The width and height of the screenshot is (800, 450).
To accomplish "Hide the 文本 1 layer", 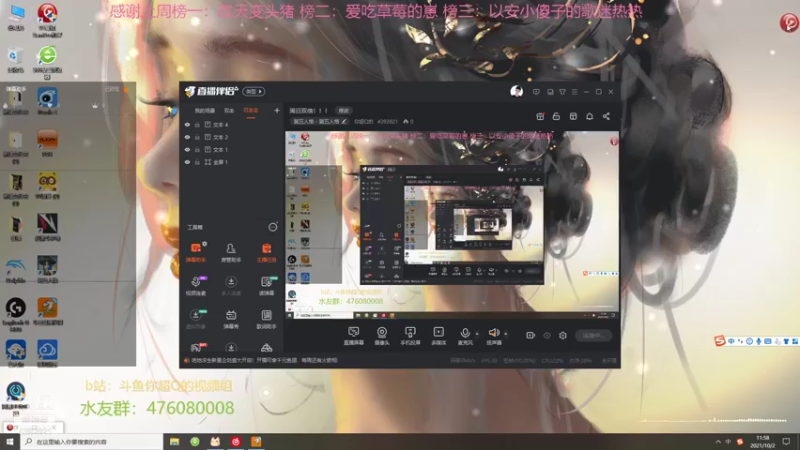I will tap(187, 149).
